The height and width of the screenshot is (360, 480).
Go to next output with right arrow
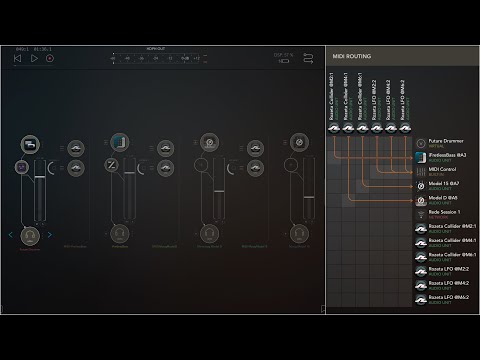pyautogui.click(x=50, y=235)
